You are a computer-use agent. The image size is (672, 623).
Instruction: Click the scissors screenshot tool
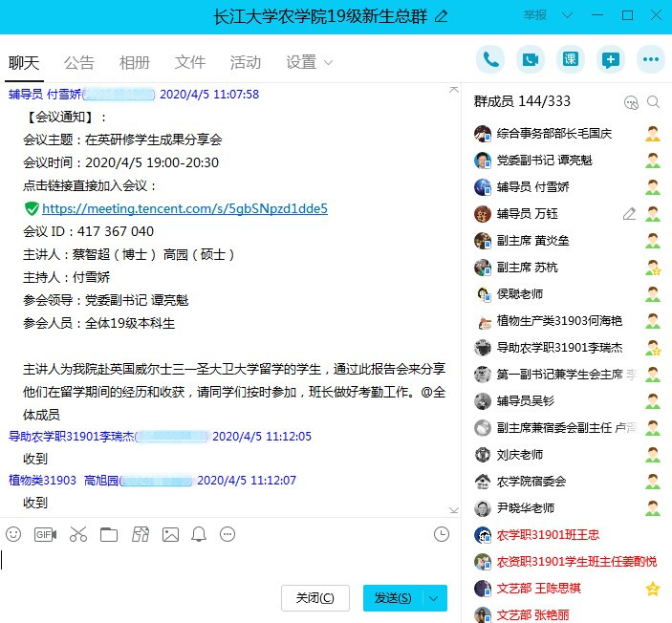click(78, 534)
